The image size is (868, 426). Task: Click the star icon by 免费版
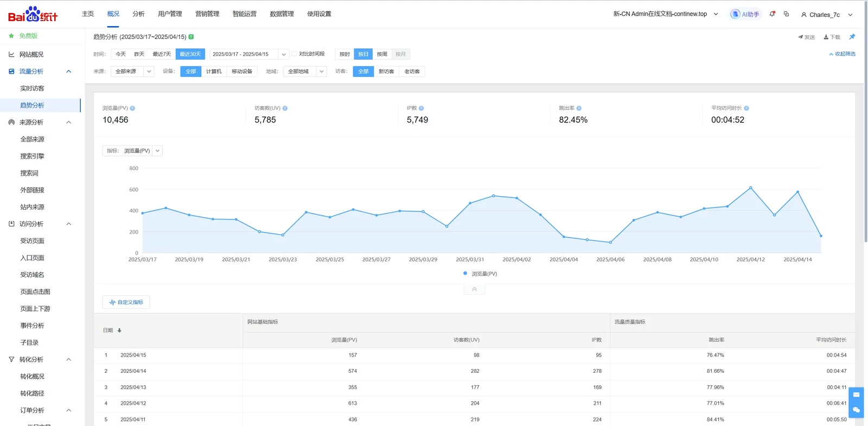[x=11, y=36]
